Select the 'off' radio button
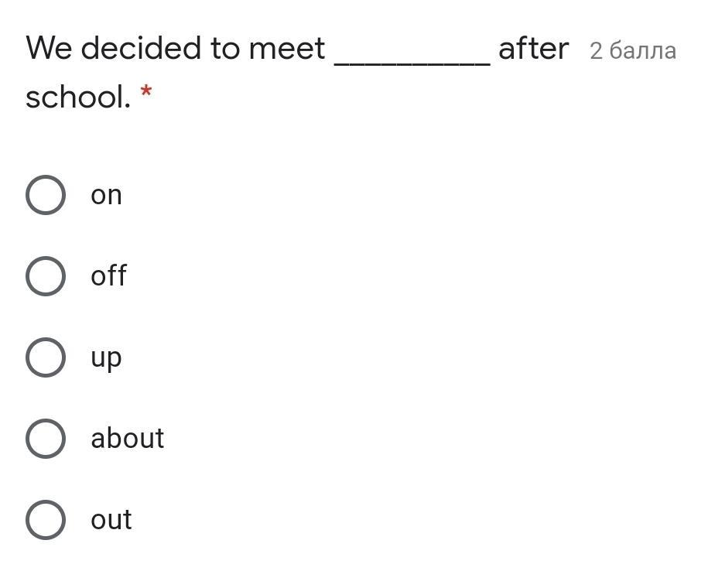The height and width of the screenshot is (588, 708). pos(45,276)
